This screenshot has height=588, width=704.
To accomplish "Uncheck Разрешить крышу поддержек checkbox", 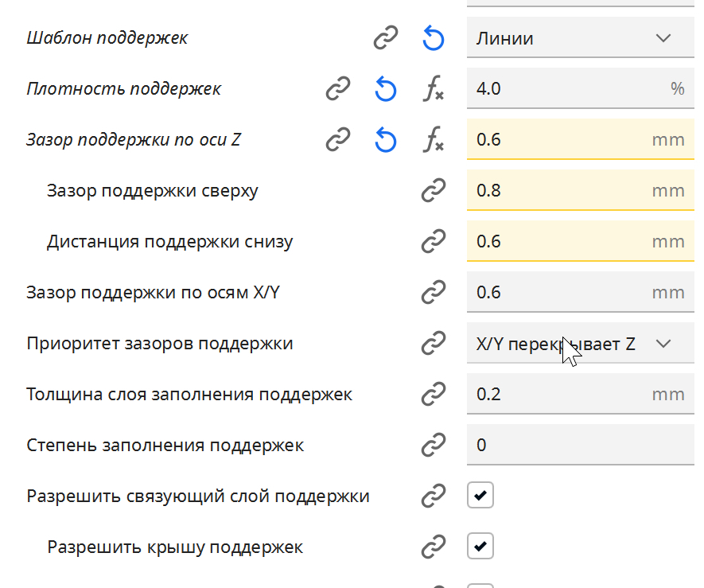I will [480, 547].
